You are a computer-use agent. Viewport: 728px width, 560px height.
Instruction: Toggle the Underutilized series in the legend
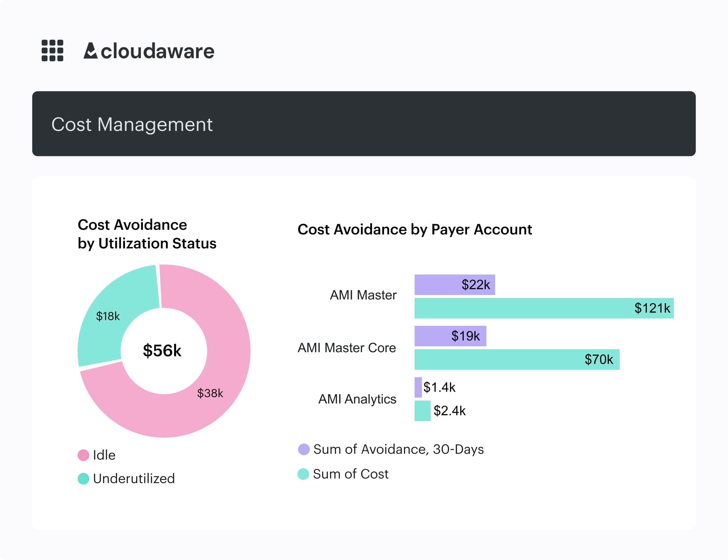pyautogui.click(x=134, y=479)
